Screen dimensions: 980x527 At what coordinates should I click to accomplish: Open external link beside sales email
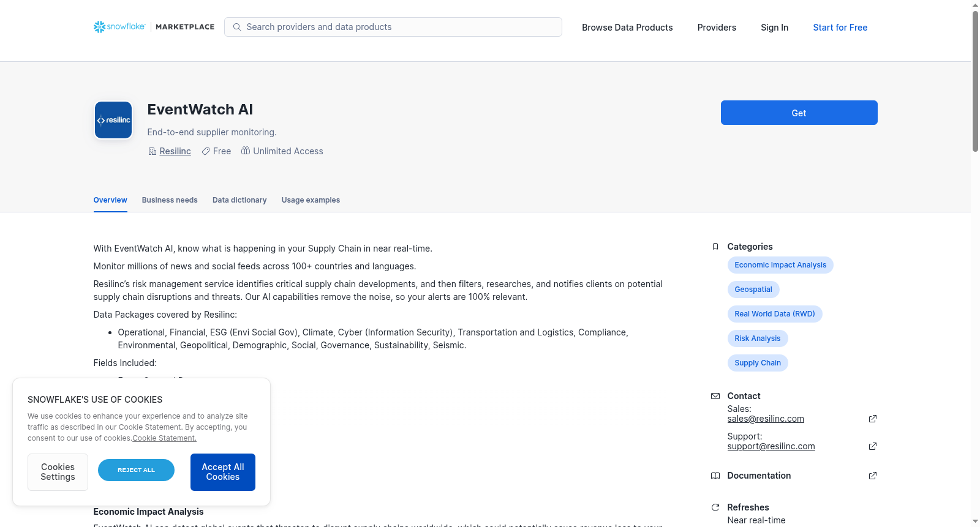(873, 419)
